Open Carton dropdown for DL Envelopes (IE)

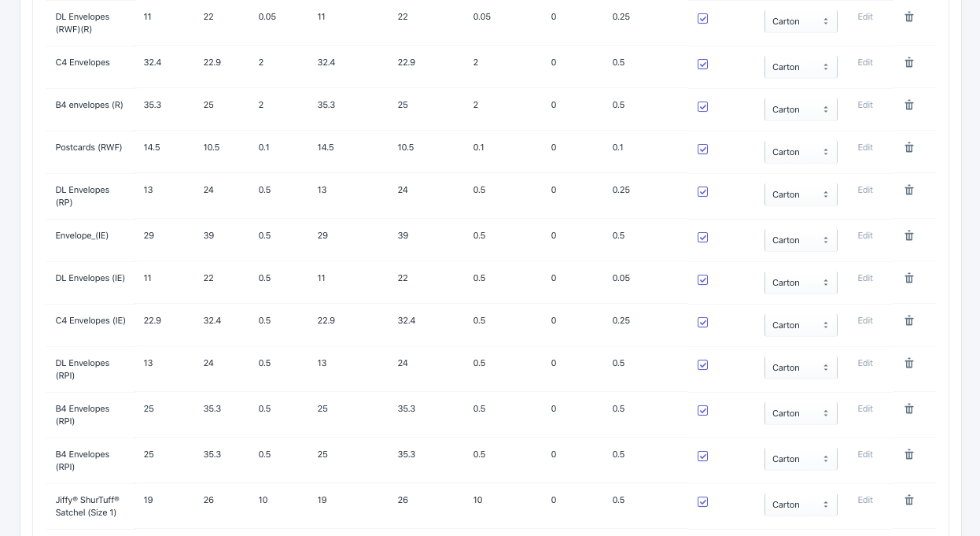click(x=801, y=283)
